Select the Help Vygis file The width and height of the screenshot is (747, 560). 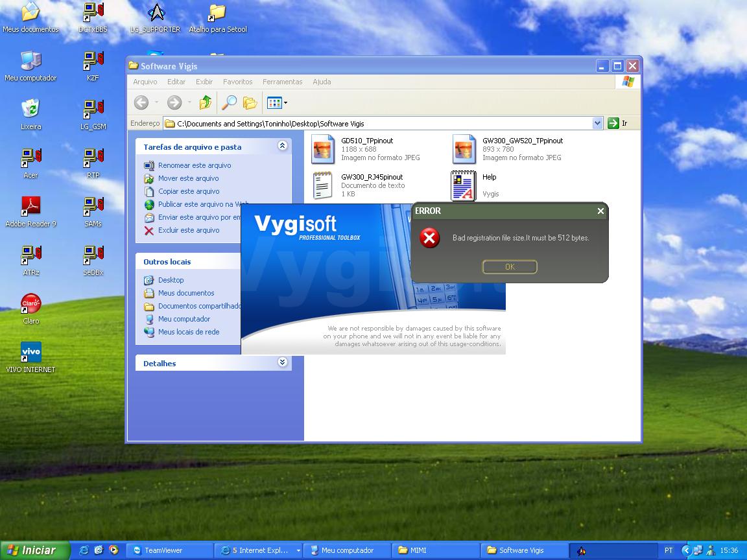(x=475, y=185)
